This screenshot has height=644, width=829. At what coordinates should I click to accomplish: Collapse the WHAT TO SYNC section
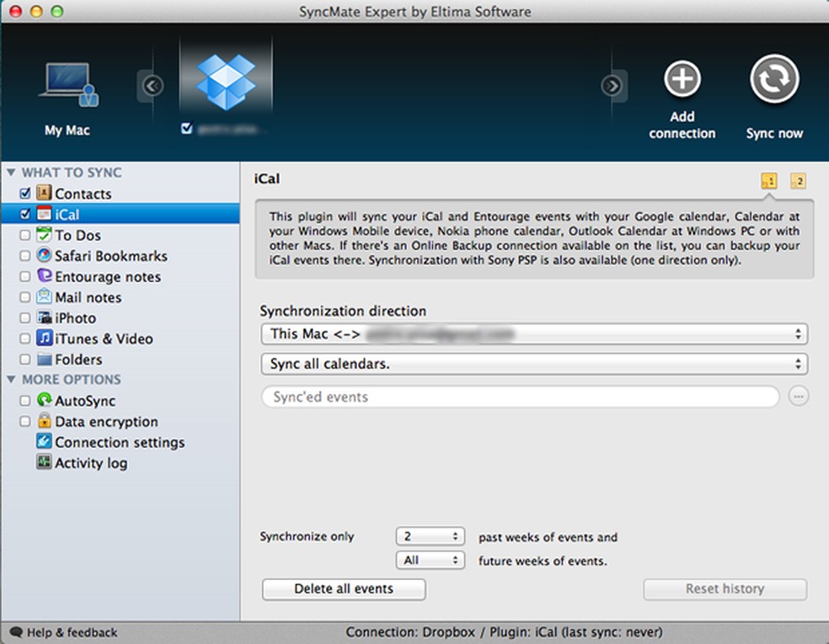[11, 172]
